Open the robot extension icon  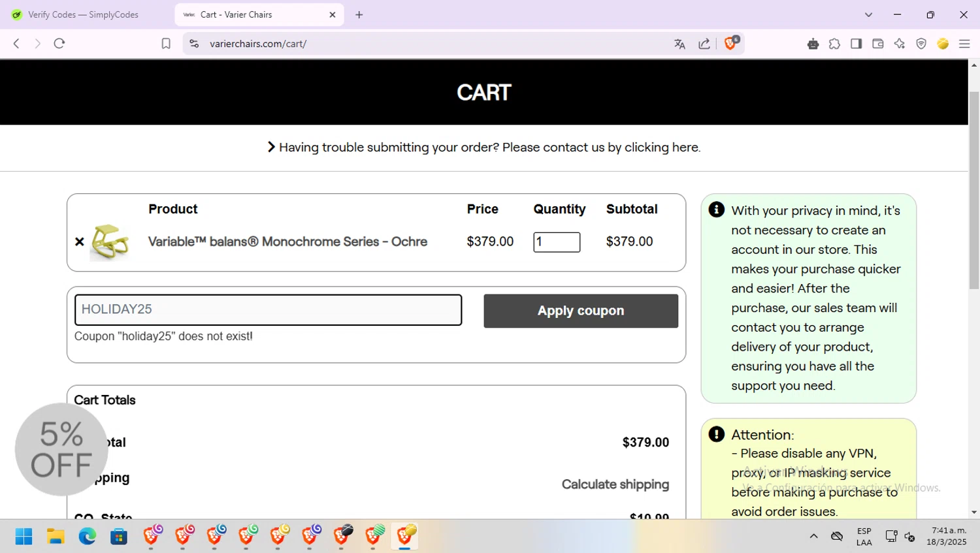(x=813, y=44)
